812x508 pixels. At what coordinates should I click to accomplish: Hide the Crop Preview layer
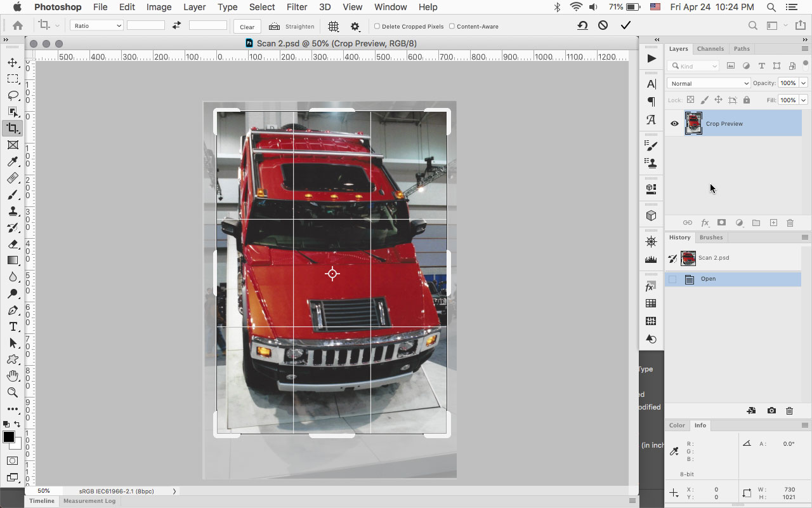click(674, 124)
